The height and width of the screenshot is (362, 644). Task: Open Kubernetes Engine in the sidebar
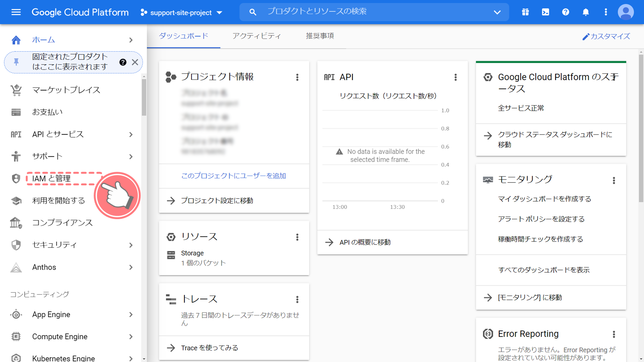[x=63, y=358]
